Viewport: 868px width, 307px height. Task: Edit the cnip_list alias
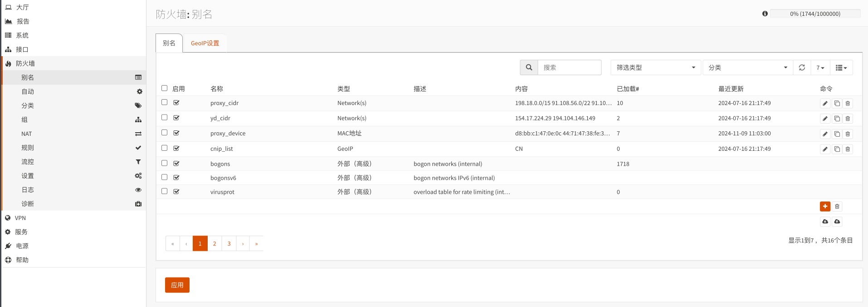pyautogui.click(x=825, y=149)
